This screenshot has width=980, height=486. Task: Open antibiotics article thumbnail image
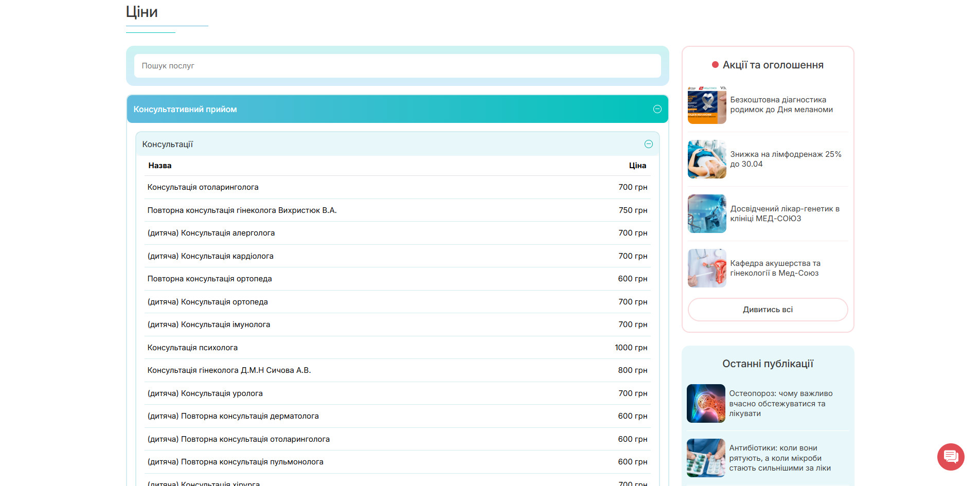(706, 458)
